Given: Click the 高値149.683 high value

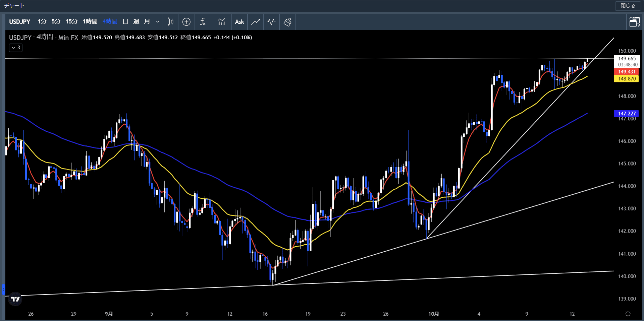Looking at the screenshot, I should [129, 38].
